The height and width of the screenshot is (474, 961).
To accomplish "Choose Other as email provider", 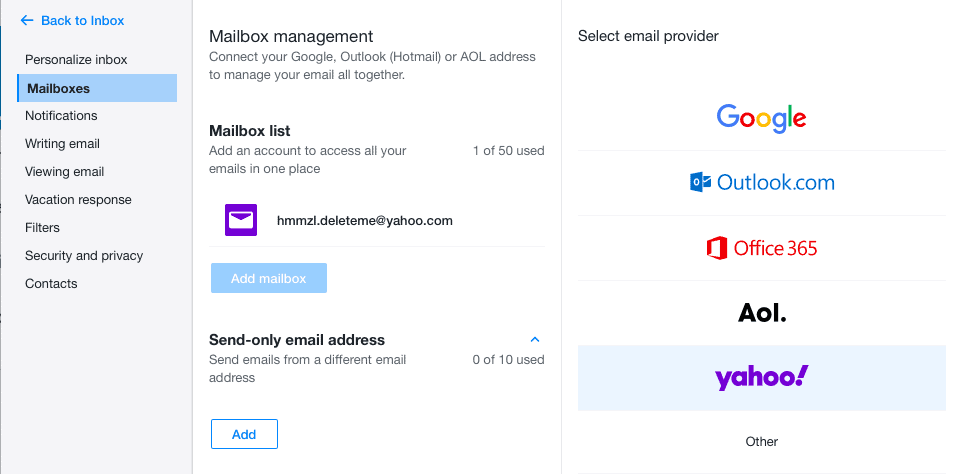I will 762,442.
